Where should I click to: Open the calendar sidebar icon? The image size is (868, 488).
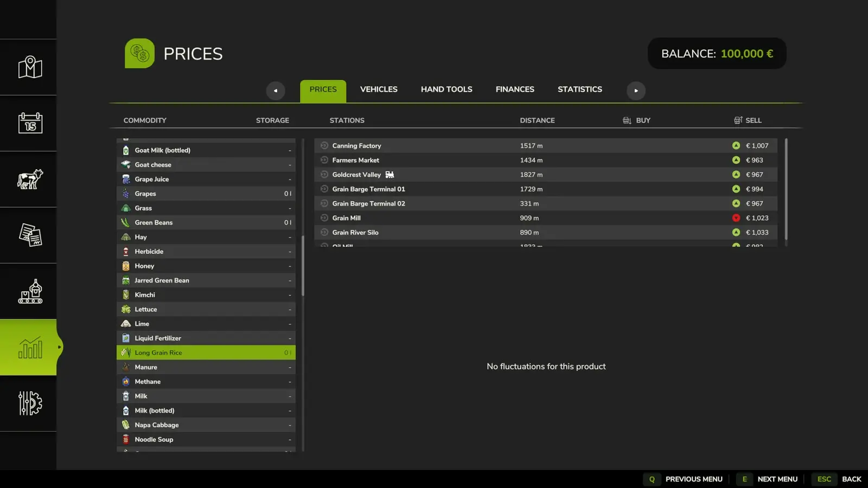pos(30,123)
